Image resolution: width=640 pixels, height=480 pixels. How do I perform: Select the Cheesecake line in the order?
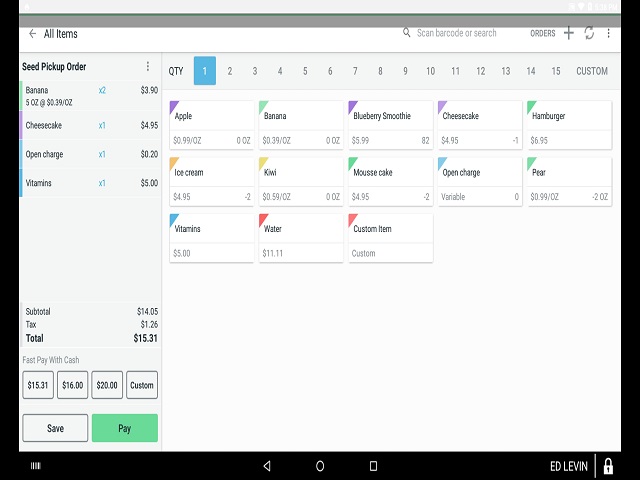pyautogui.click(x=90, y=126)
